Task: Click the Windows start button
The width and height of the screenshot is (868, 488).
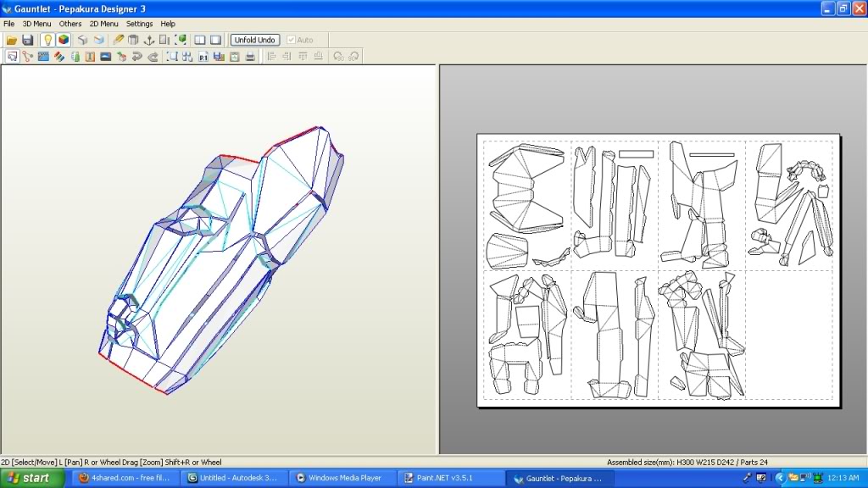Action: pyautogui.click(x=33, y=478)
